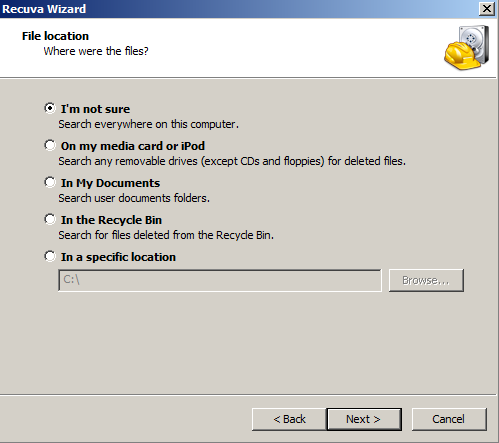Click the C:\ path input field
Screen dimensions: 499x443
220,280
